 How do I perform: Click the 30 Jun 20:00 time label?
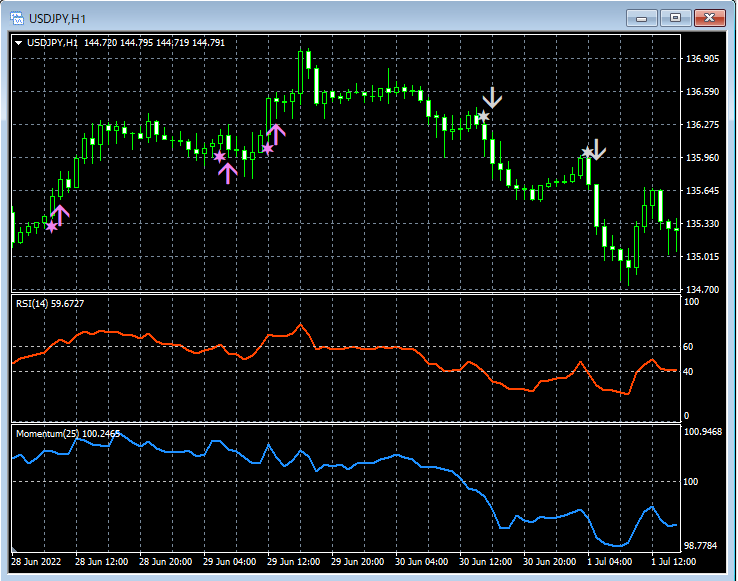click(550, 562)
